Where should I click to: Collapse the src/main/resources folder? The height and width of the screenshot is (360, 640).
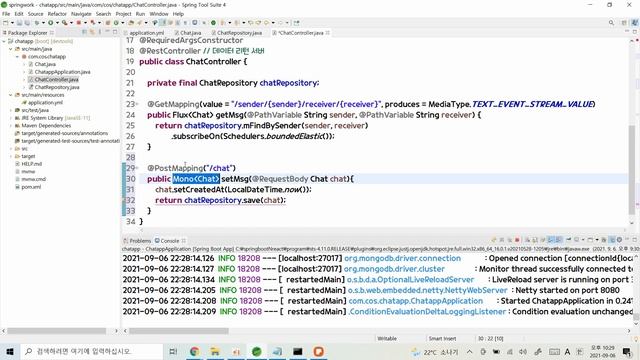tap(11, 95)
